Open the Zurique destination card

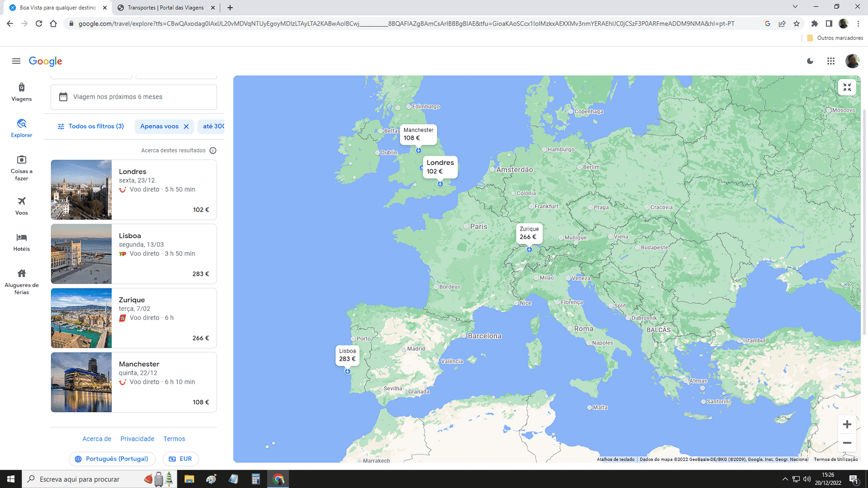(134, 318)
